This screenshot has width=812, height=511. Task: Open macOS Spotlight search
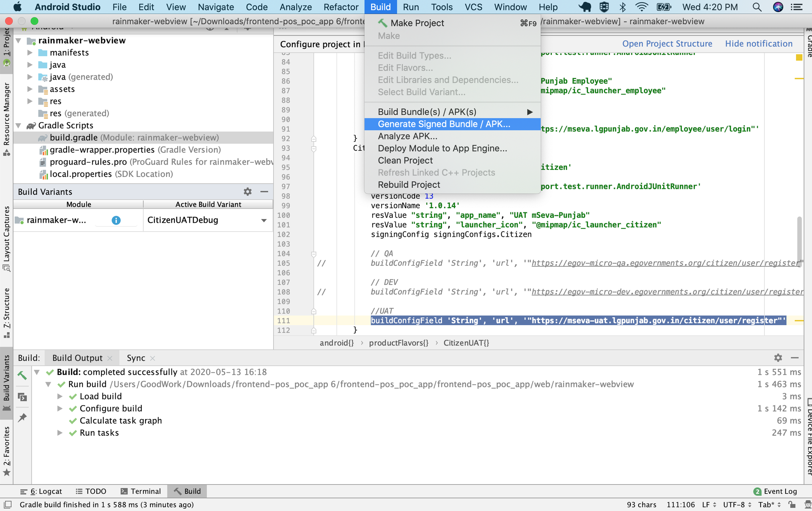coord(757,7)
